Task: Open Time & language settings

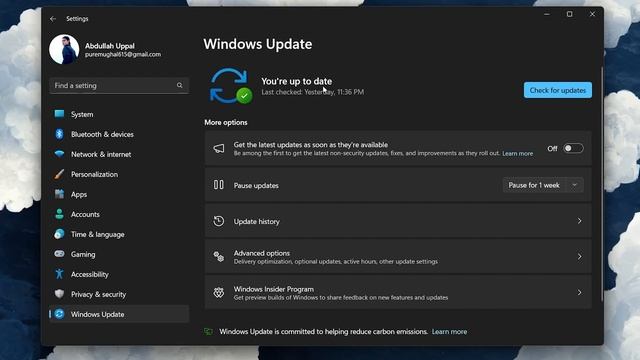Action: [x=119, y=234]
